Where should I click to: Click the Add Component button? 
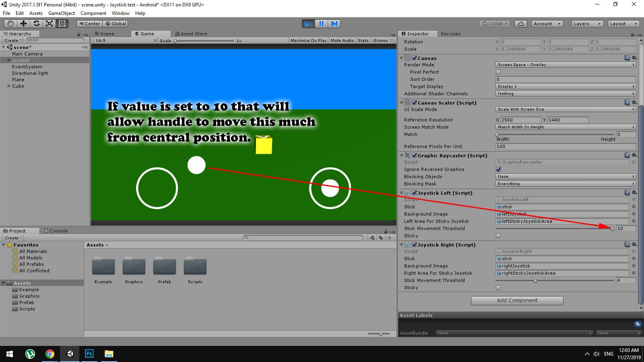(x=517, y=300)
